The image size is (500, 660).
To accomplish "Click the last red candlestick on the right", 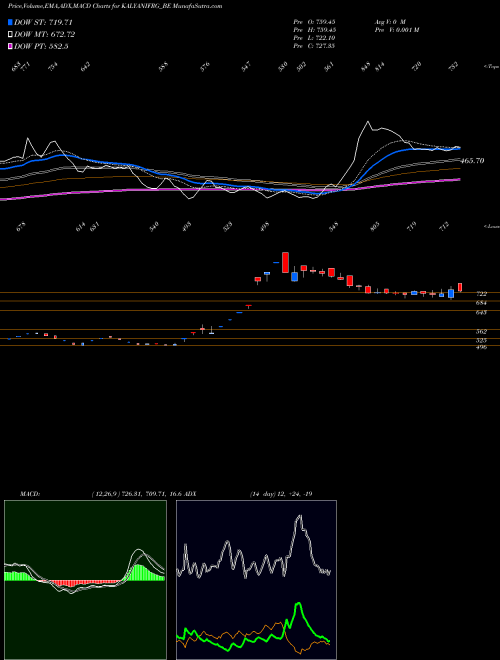I will point(460,287).
